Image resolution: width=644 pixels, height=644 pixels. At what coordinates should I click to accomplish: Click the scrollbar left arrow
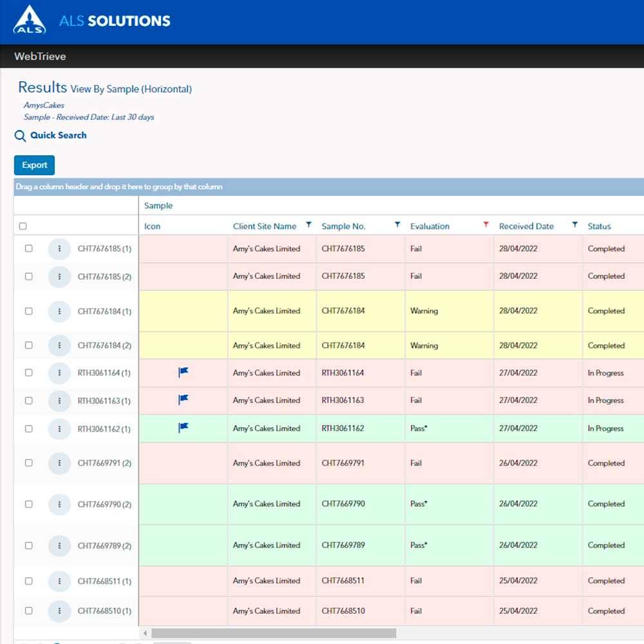point(145,634)
